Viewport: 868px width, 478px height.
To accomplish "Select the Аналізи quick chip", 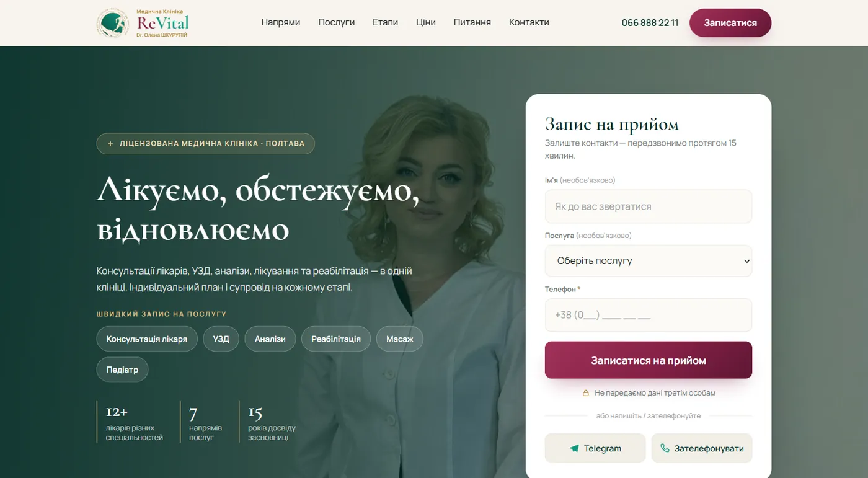I will click(x=270, y=339).
